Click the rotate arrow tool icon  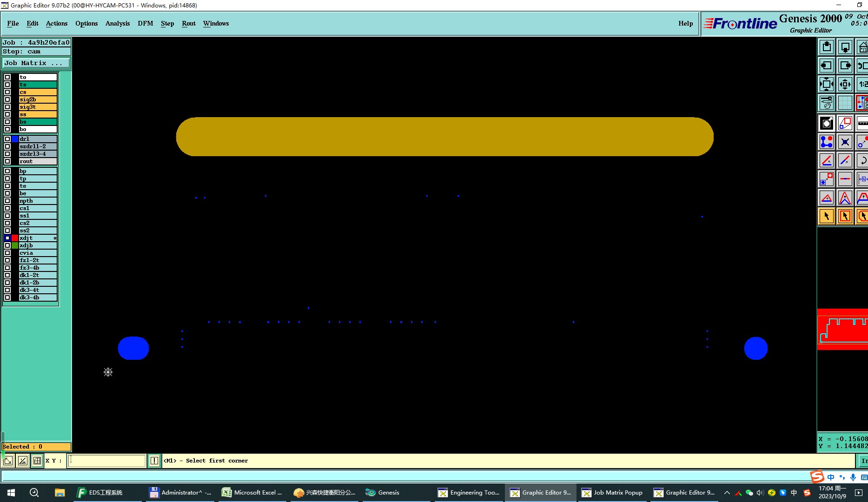point(862,160)
